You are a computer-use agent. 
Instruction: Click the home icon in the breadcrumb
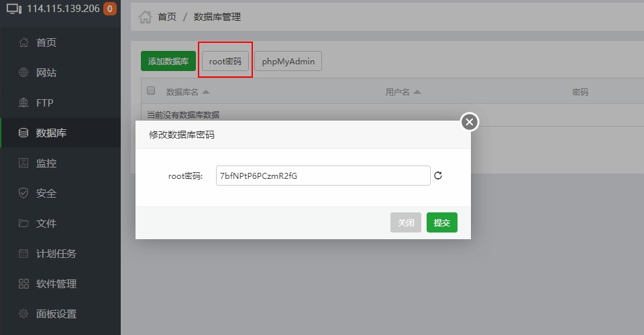[x=145, y=17]
